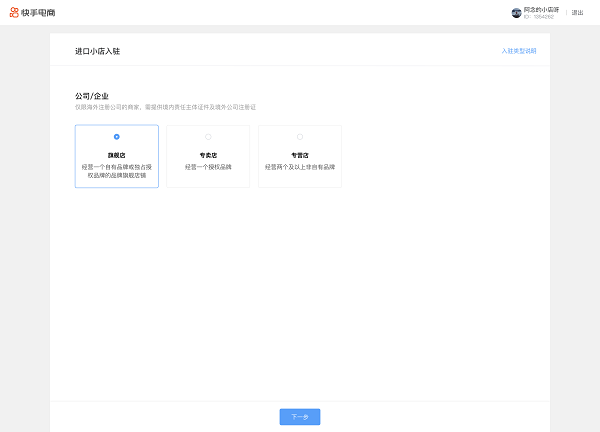Open the 入驻类型说明 link

pyautogui.click(x=518, y=51)
